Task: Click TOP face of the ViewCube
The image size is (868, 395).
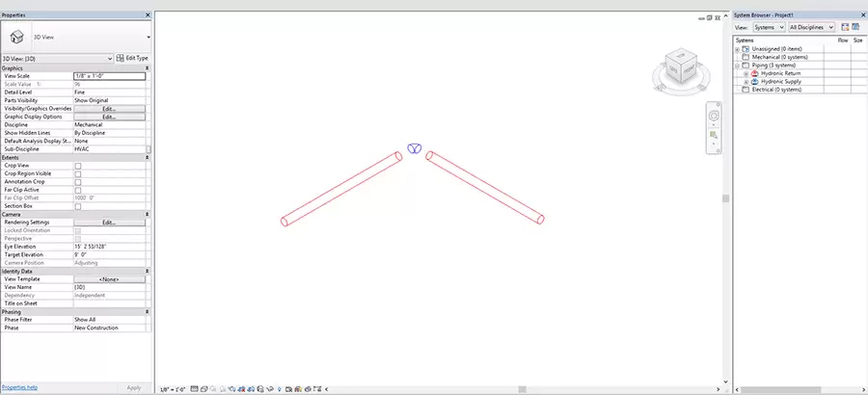Action: (x=682, y=57)
